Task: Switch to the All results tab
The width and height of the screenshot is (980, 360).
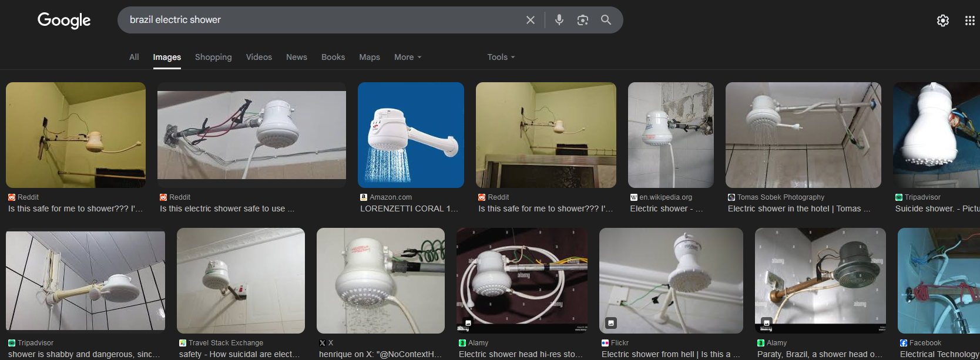Action: tap(134, 57)
